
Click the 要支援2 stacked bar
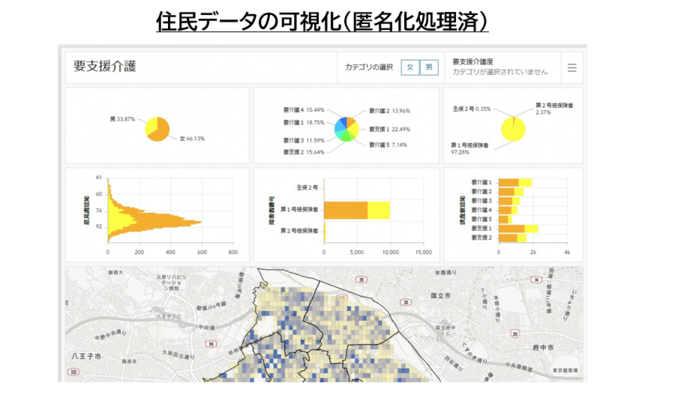512,238
